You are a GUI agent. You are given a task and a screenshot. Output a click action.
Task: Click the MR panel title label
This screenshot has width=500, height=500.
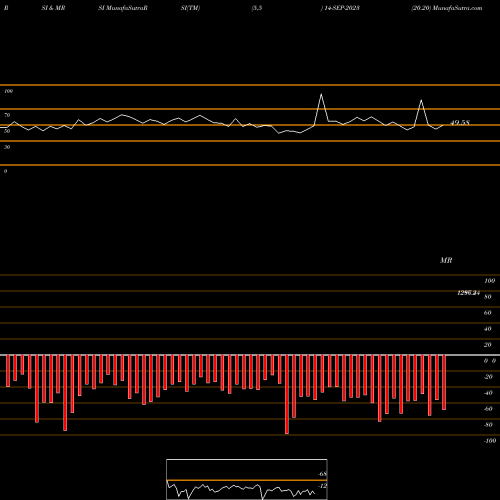click(446, 260)
